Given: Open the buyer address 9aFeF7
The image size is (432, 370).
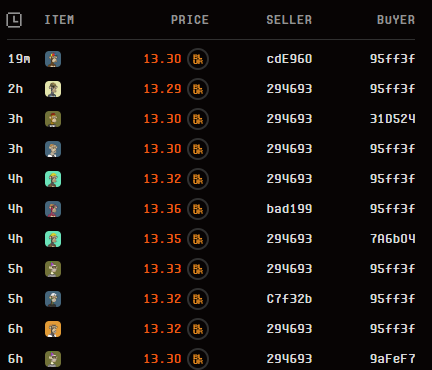Looking at the screenshot, I should pyautogui.click(x=393, y=359).
